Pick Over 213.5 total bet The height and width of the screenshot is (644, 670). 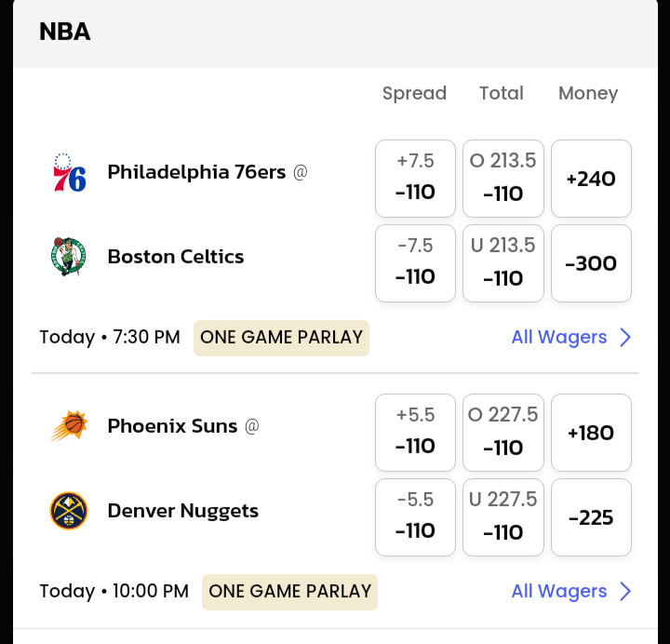(x=503, y=178)
